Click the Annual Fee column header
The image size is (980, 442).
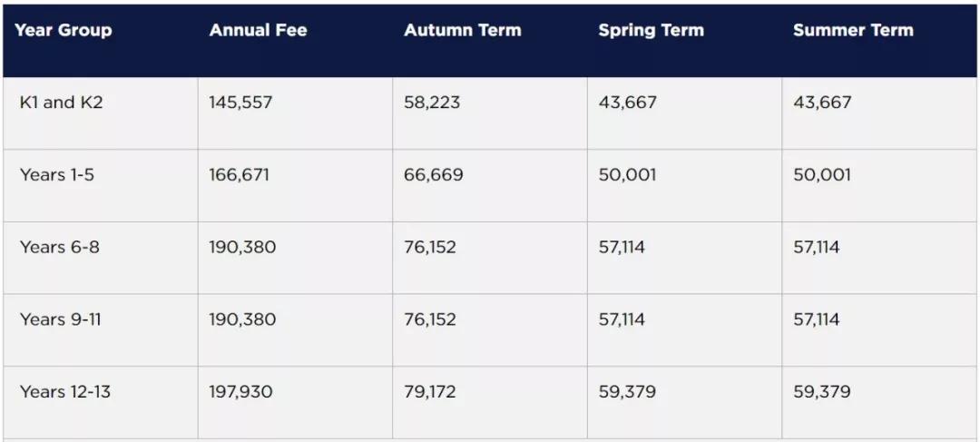258,30
